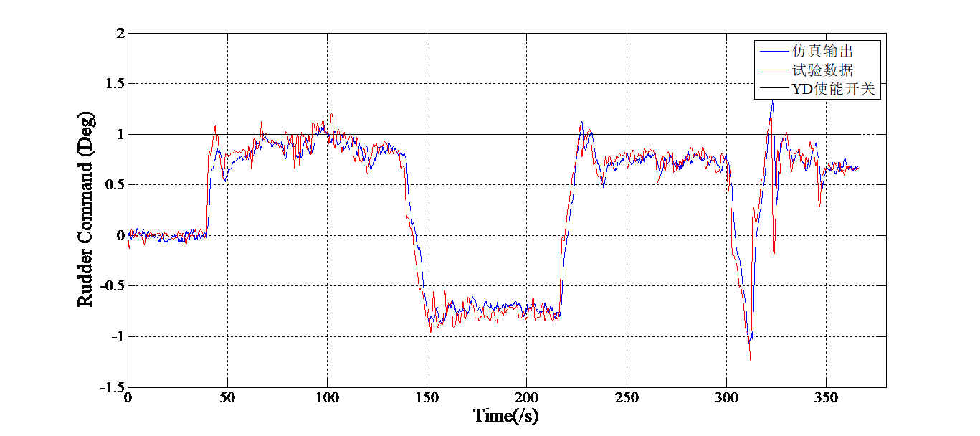The height and width of the screenshot is (436, 980).
Task: Click the 200 tick on the x-axis
Action: point(527,397)
